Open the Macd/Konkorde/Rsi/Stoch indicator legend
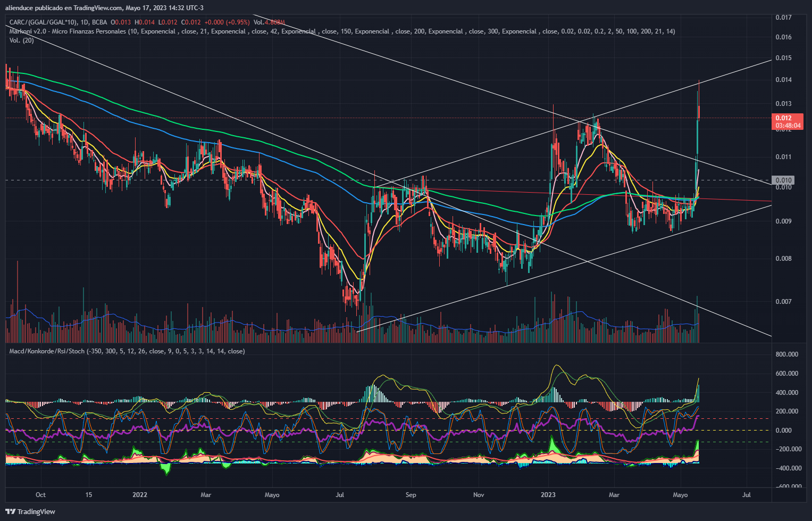This screenshot has height=521, width=812. click(x=47, y=351)
